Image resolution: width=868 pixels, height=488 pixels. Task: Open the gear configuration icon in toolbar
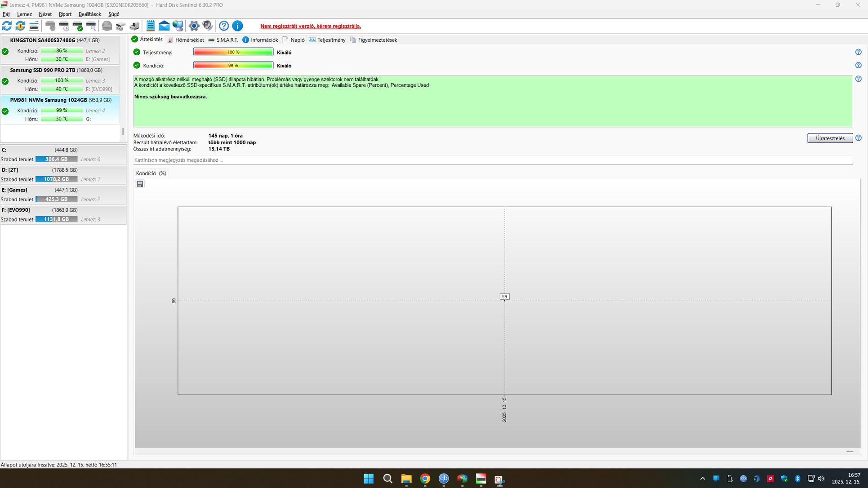(x=194, y=26)
